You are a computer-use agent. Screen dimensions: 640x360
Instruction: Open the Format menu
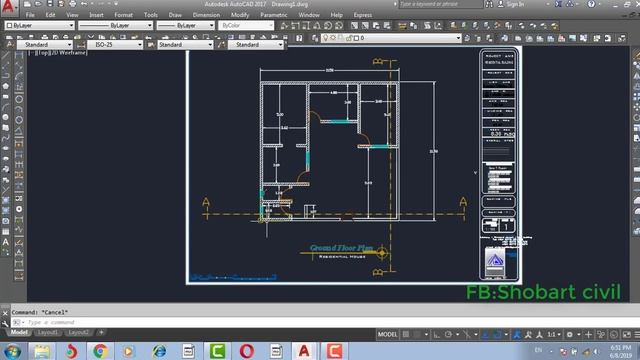pos(123,15)
